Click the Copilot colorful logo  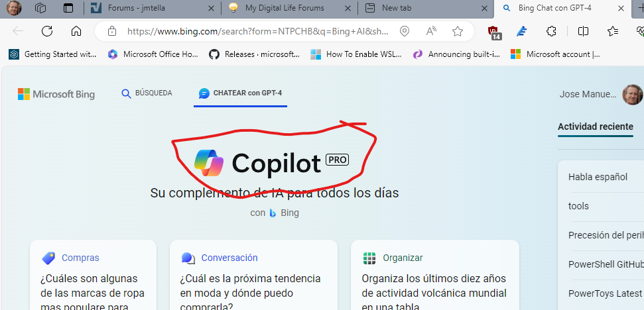coord(209,163)
